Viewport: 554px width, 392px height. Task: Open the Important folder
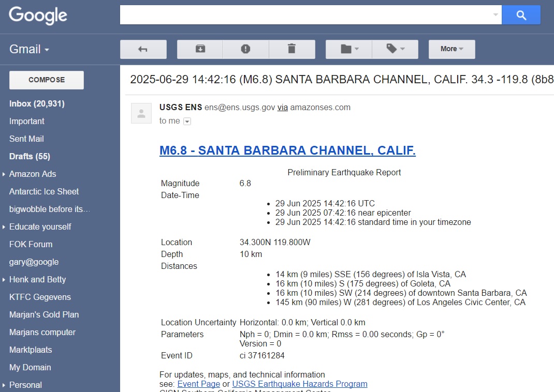click(x=27, y=122)
